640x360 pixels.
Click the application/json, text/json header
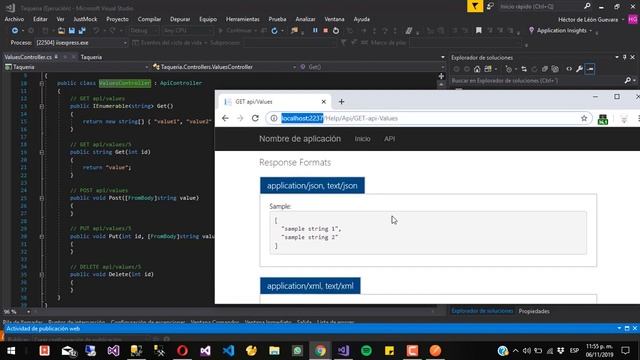click(x=312, y=186)
